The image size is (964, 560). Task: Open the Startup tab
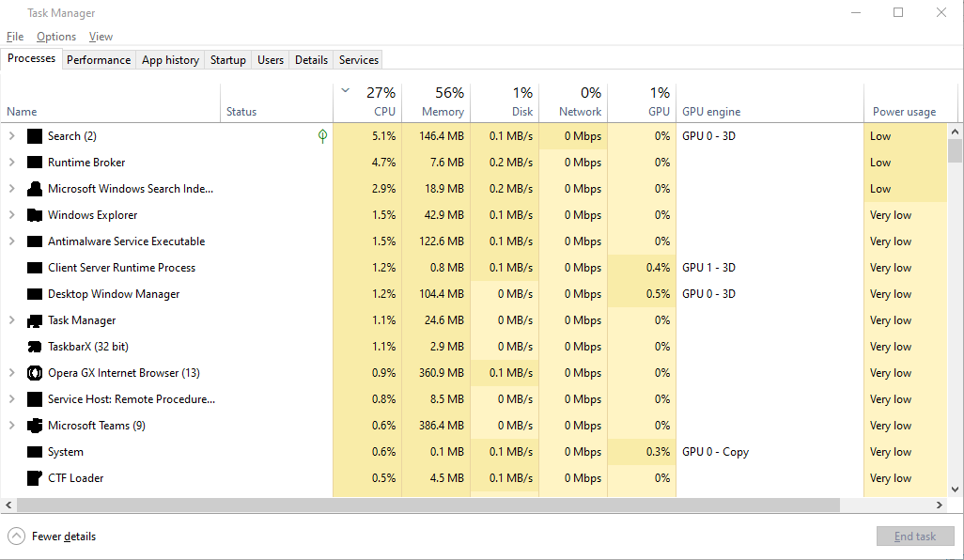click(227, 60)
